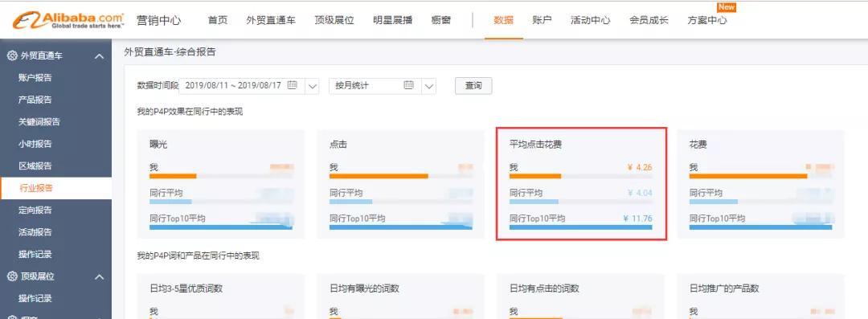
Task: Open the 按月统计 dropdown arrow
Action: point(429,86)
